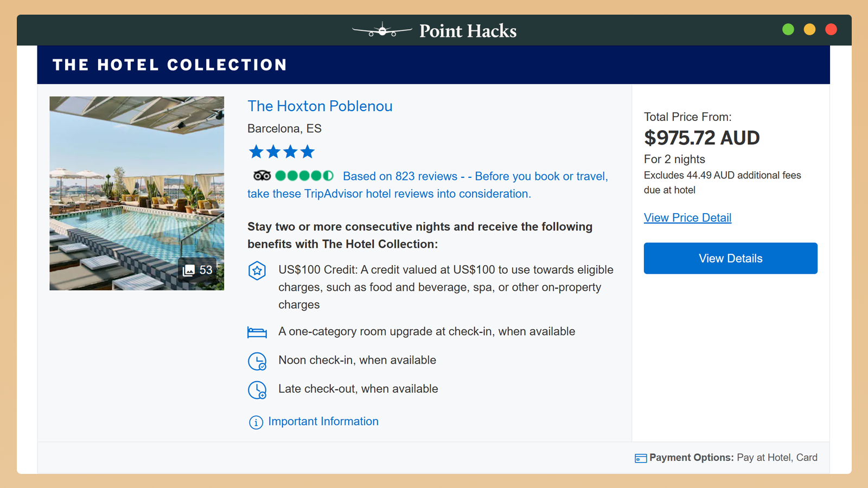Open the Important Information link
The height and width of the screenshot is (488, 868).
coord(323,421)
